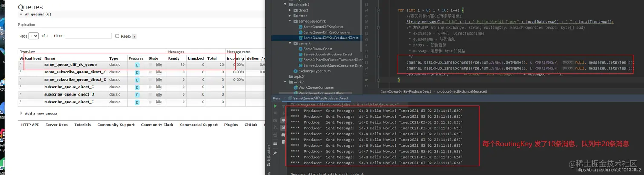Open subscribe_queue_direct_C queue
Viewport: 644px width, 175px height.
pos(69,87)
